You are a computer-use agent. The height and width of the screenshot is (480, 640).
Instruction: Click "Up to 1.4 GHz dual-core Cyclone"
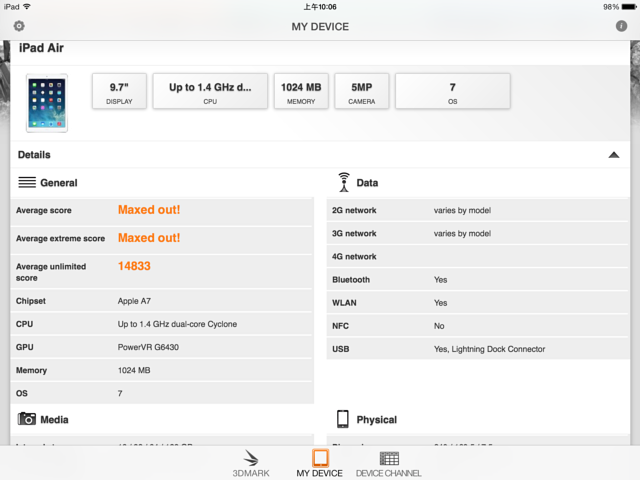coord(177,324)
